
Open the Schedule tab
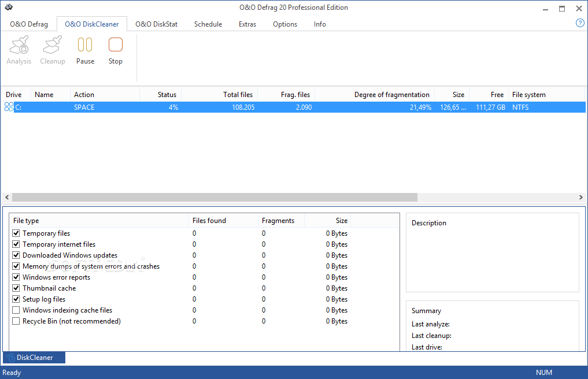(208, 24)
